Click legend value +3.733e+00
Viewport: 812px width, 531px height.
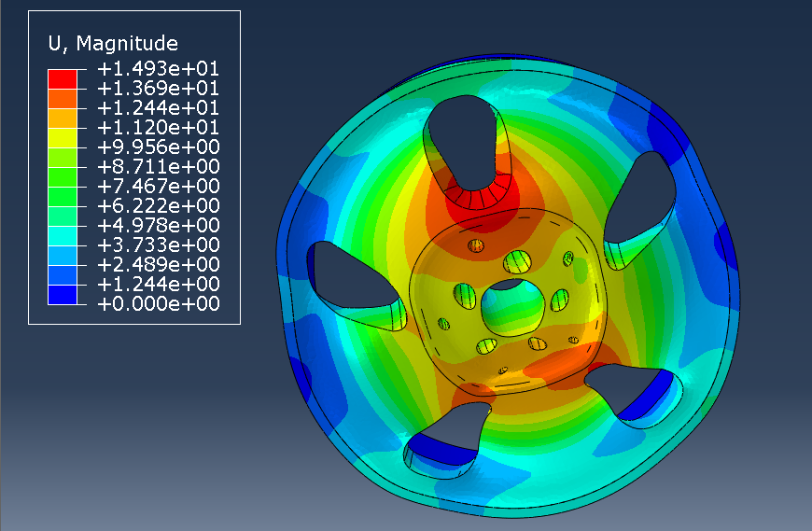[x=159, y=245]
